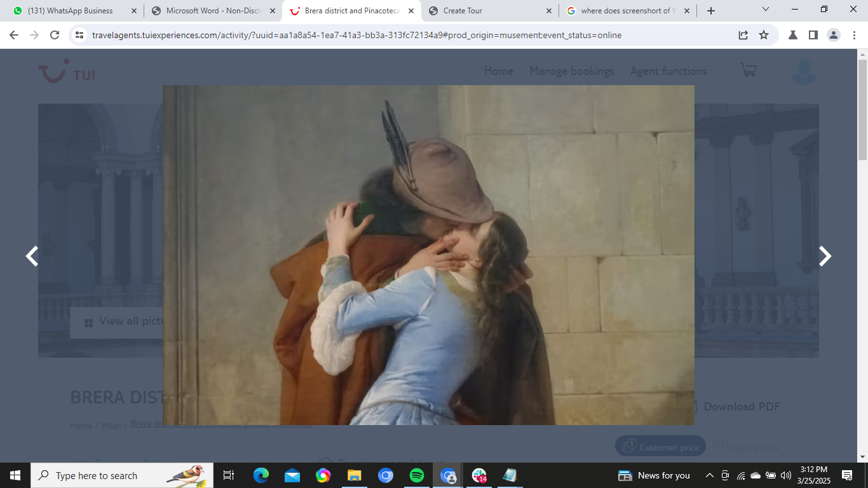Bookmark this tab with the star

764,35
